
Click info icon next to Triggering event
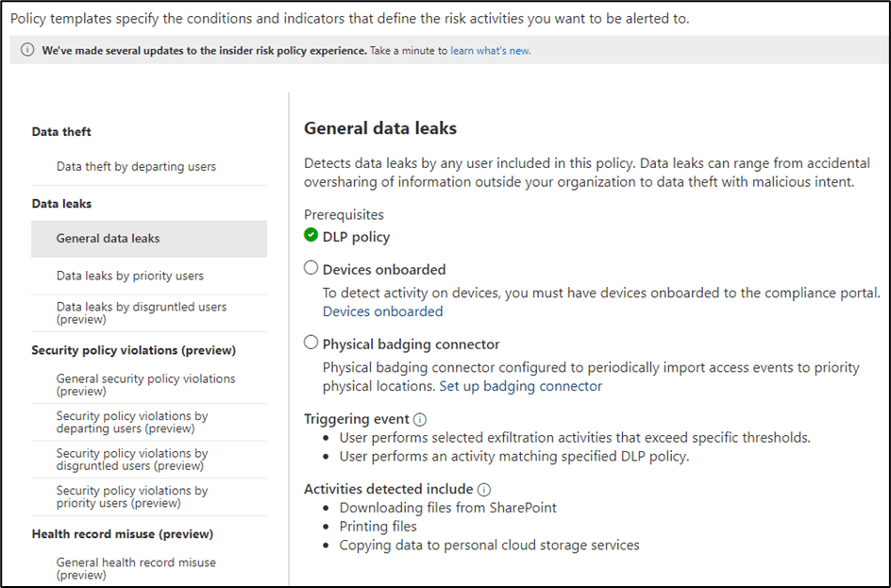coord(421,419)
